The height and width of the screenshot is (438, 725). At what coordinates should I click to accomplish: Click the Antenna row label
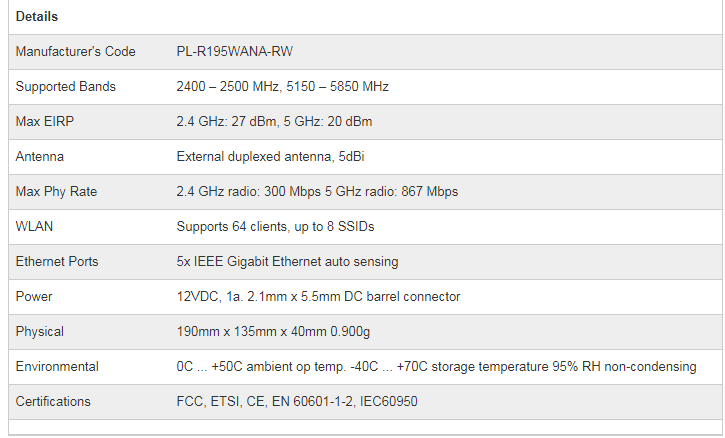coord(39,157)
